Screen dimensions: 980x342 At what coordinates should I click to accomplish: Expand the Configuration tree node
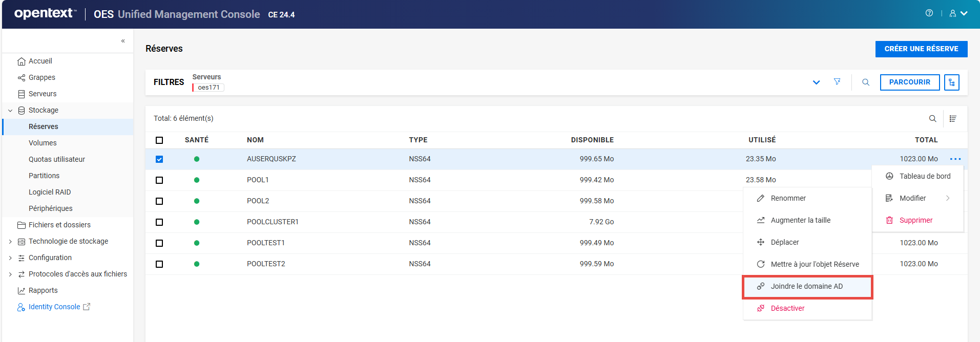click(x=10, y=258)
